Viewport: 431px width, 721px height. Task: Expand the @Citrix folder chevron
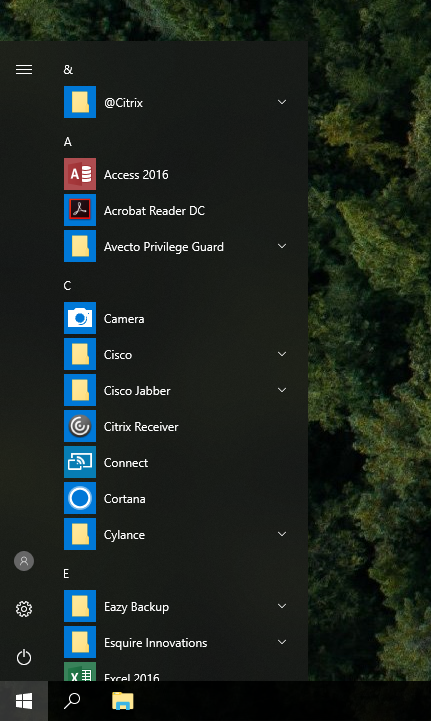click(282, 102)
